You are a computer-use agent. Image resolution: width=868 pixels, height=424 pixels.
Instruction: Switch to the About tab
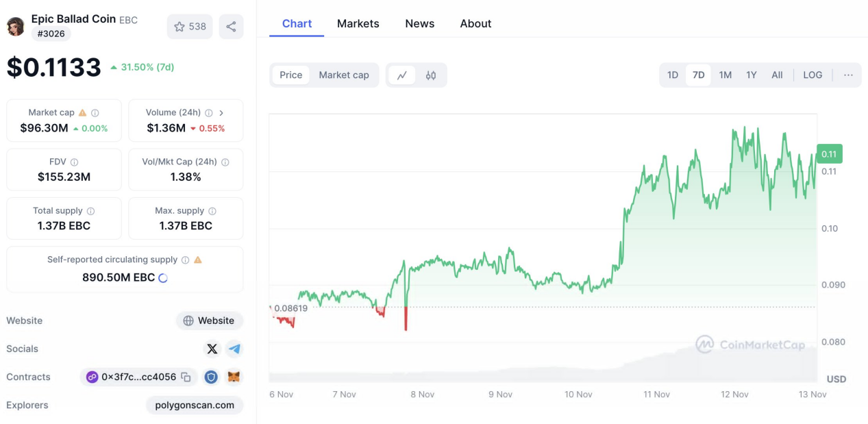click(475, 23)
